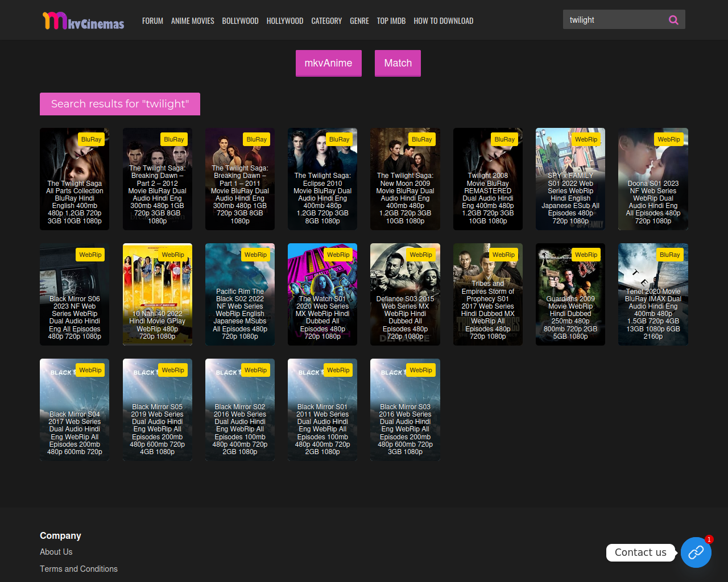Screen dimensions: 728x582
Task: Open Black Mirror S04 2017 card
Action: pos(75,410)
